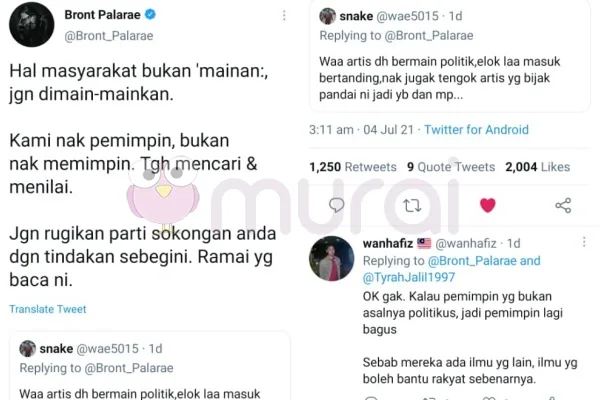Click the @Bront_Palarae handle under the name
Viewport: 600px width, 400px height.
(109, 36)
